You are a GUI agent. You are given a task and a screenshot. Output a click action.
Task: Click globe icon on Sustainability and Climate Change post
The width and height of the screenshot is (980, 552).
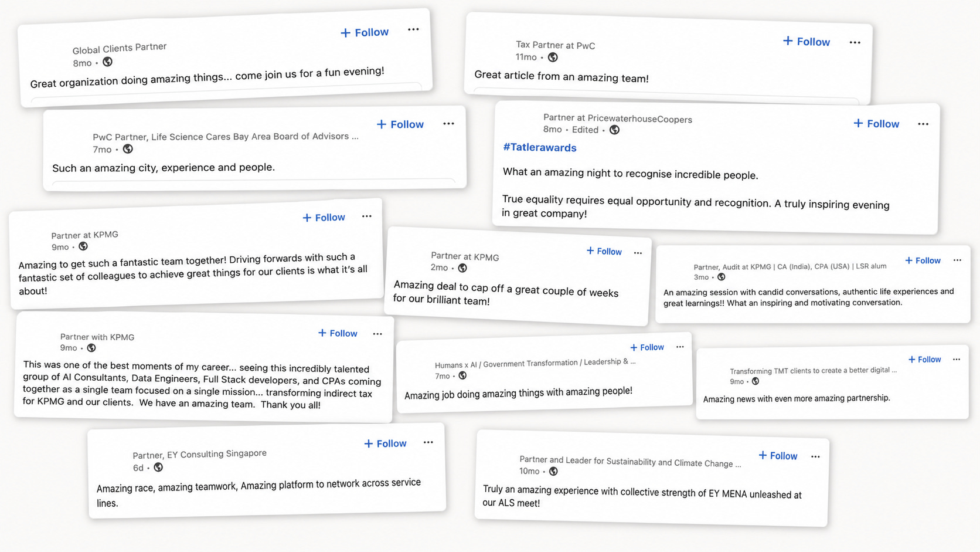point(553,471)
